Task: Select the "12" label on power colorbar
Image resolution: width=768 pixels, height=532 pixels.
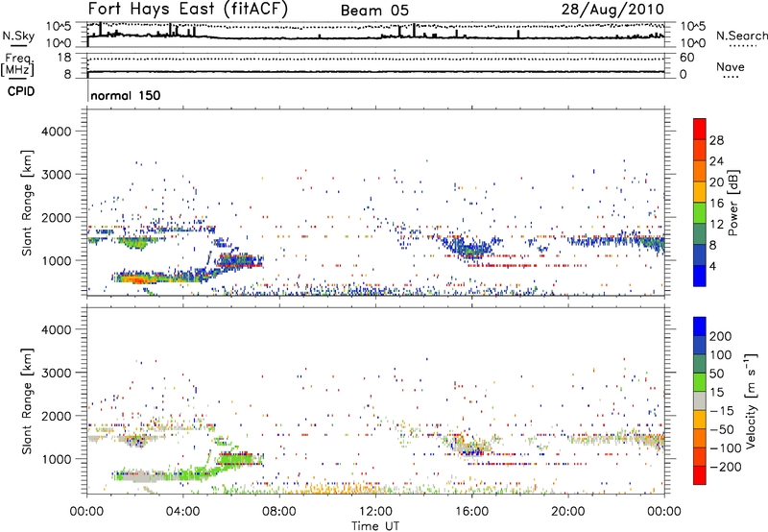Action: 716,225
